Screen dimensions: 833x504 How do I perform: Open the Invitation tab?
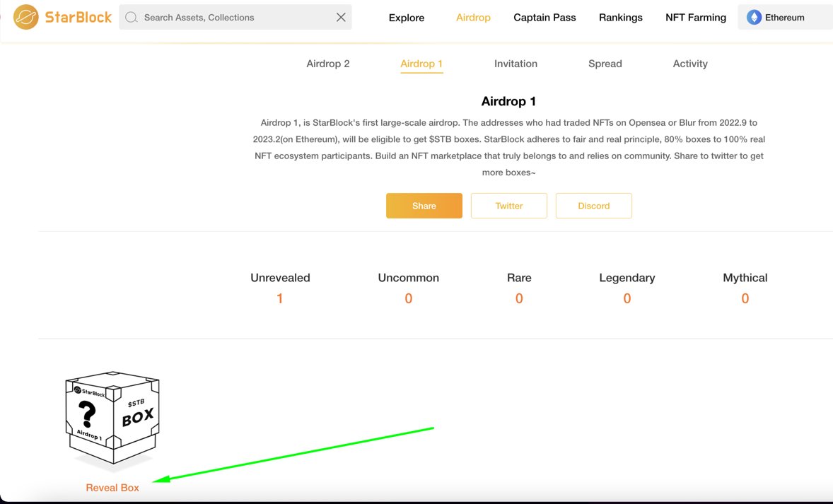click(x=515, y=64)
